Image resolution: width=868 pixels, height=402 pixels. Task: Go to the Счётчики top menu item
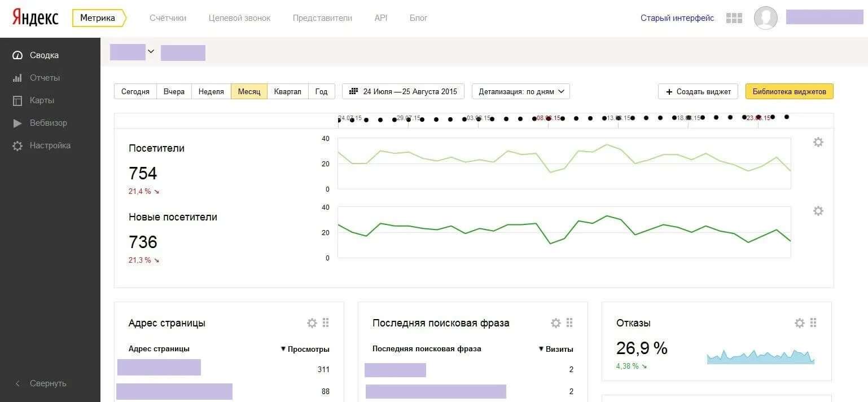(x=168, y=18)
